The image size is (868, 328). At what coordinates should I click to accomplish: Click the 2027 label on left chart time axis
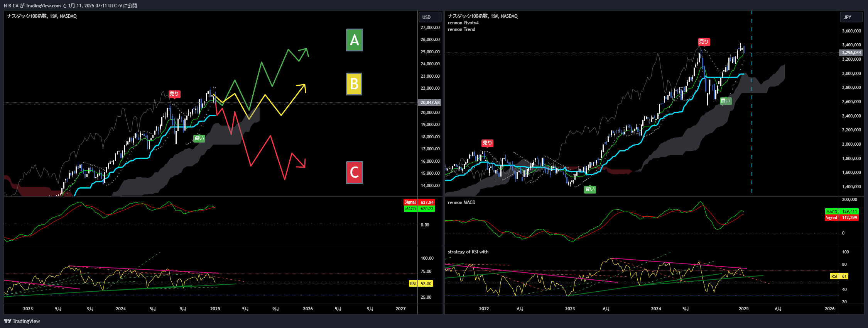[x=401, y=309]
